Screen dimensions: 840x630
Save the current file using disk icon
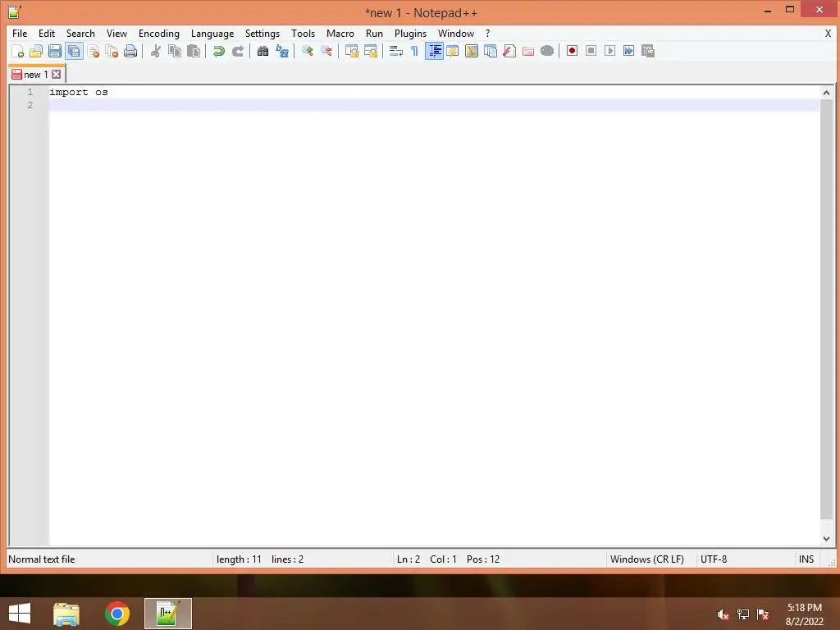[x=55, y=51]
